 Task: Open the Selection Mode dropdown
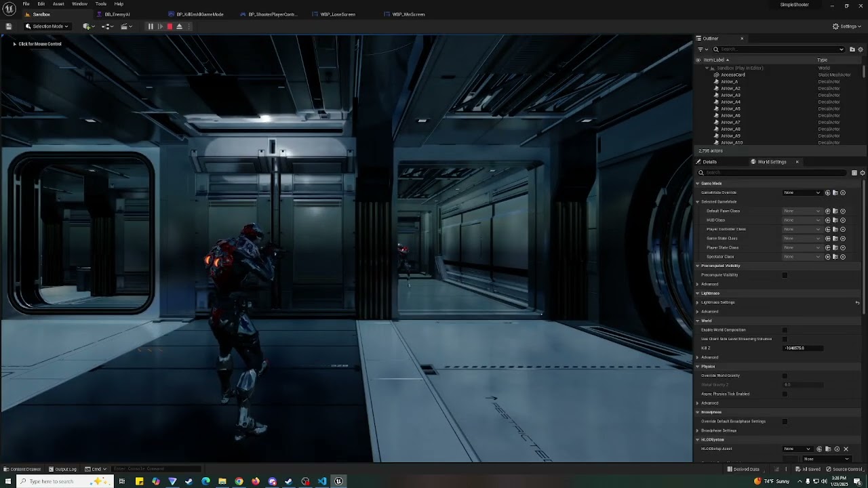(47, 26)
